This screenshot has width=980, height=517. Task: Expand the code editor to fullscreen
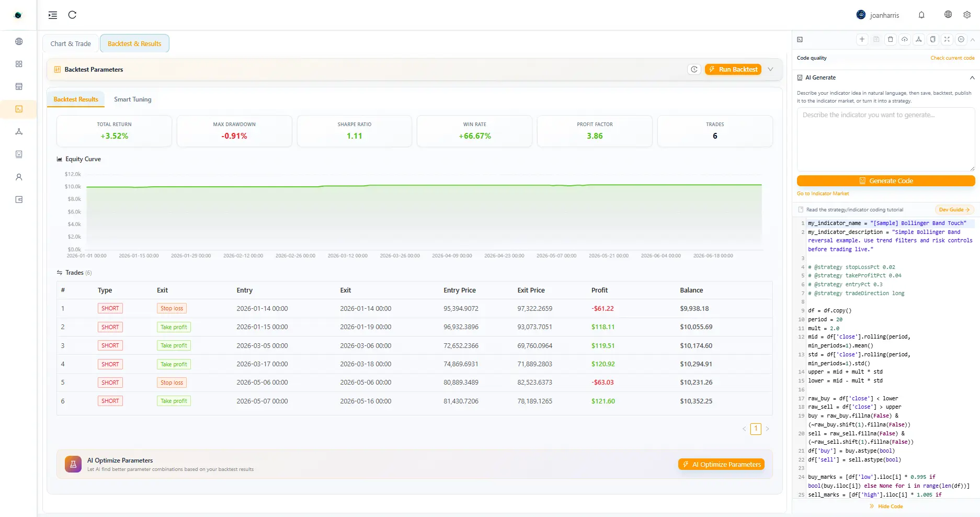click(947, 39)
